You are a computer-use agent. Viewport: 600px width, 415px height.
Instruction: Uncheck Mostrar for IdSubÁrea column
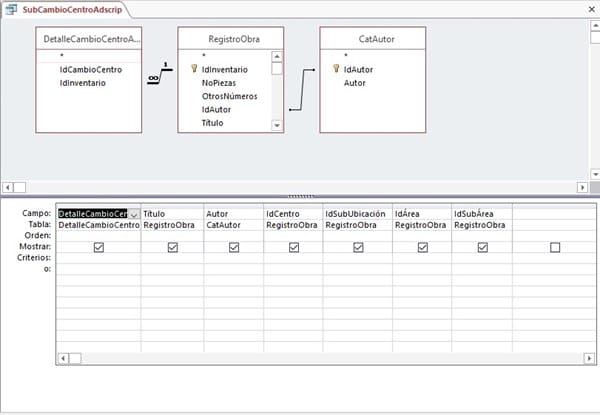point(483,247)
